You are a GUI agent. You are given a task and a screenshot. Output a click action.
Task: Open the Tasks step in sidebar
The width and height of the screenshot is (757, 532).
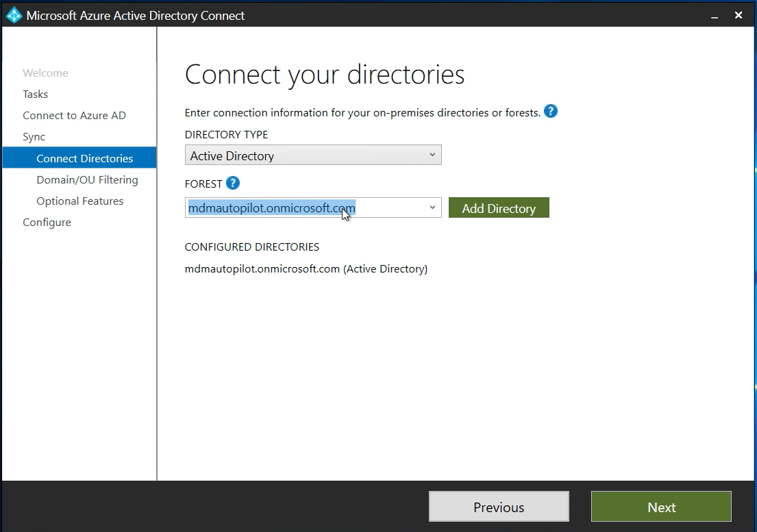pos(36,94)
